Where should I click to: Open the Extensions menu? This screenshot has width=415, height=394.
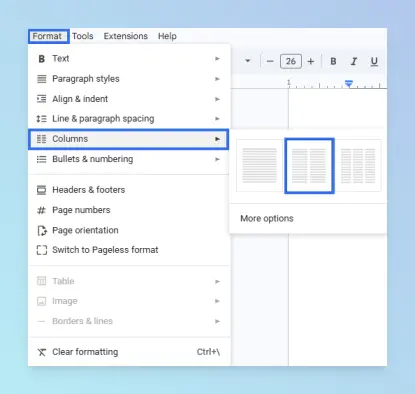(x=125, y=36)
